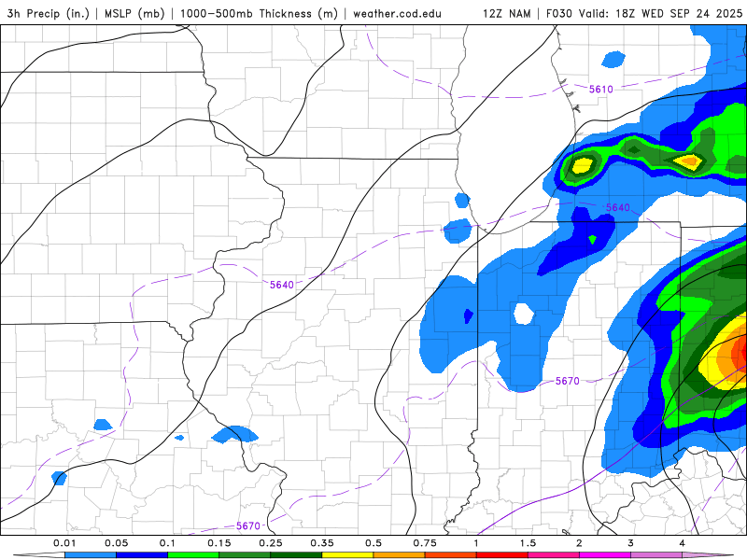The image size is (747, 560).
Task: Click the legend value 4
Action: (683, 543)
